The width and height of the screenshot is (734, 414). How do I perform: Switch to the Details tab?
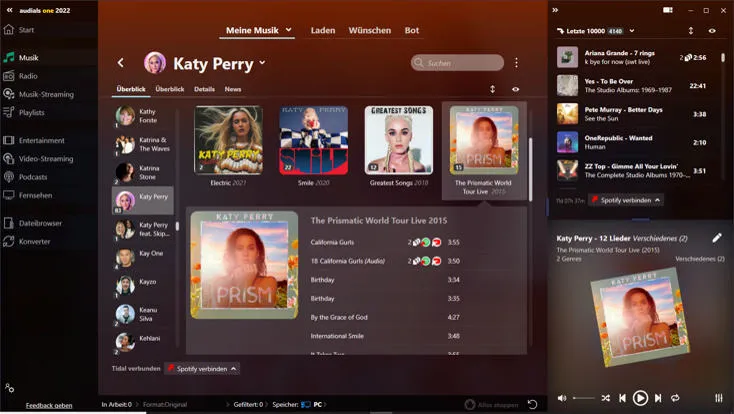pos(204,89)
